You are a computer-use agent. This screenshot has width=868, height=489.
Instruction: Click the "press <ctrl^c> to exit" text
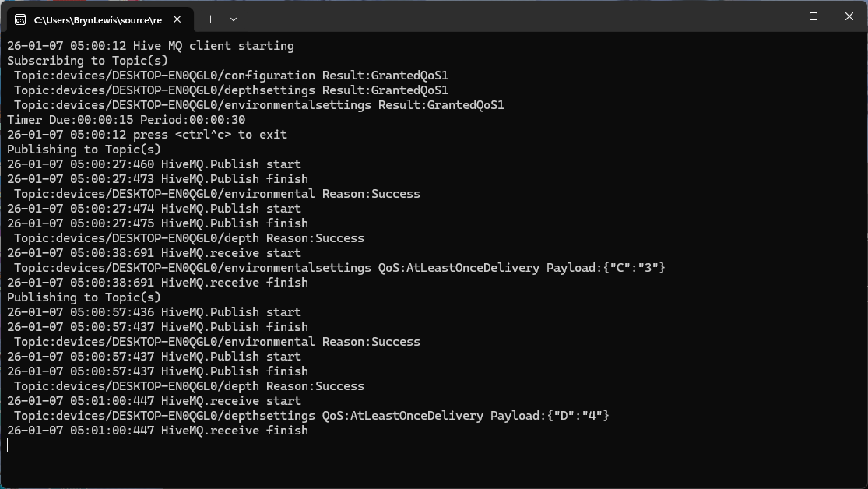click(x=209, y=135)
